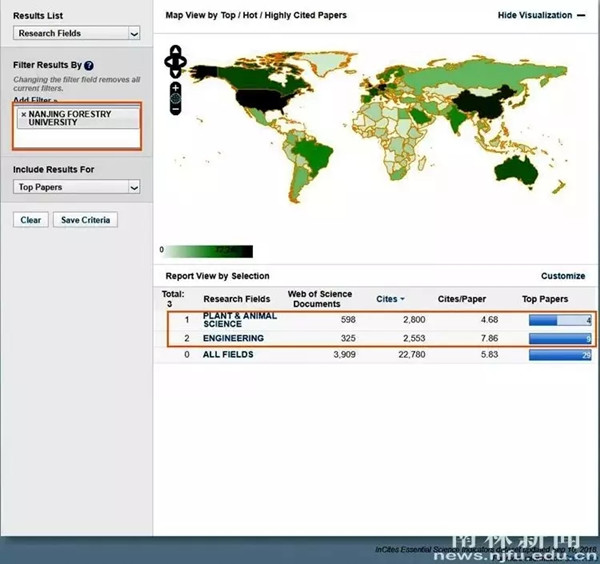Zoom in on the map with plus button

[176, 88]
